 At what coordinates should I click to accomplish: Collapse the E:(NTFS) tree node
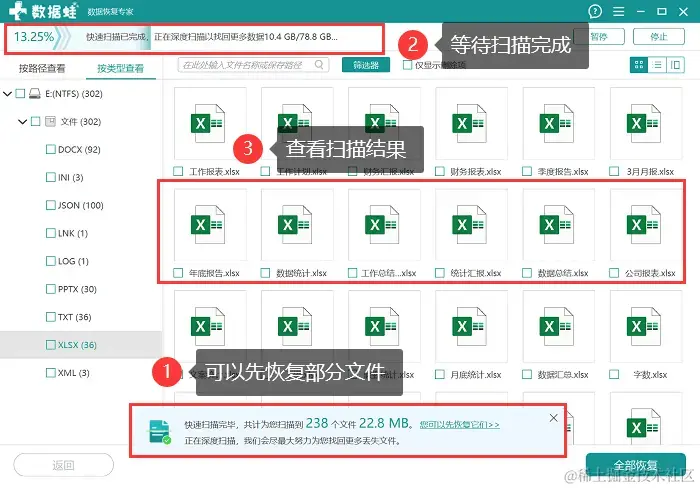pos(7,93)
